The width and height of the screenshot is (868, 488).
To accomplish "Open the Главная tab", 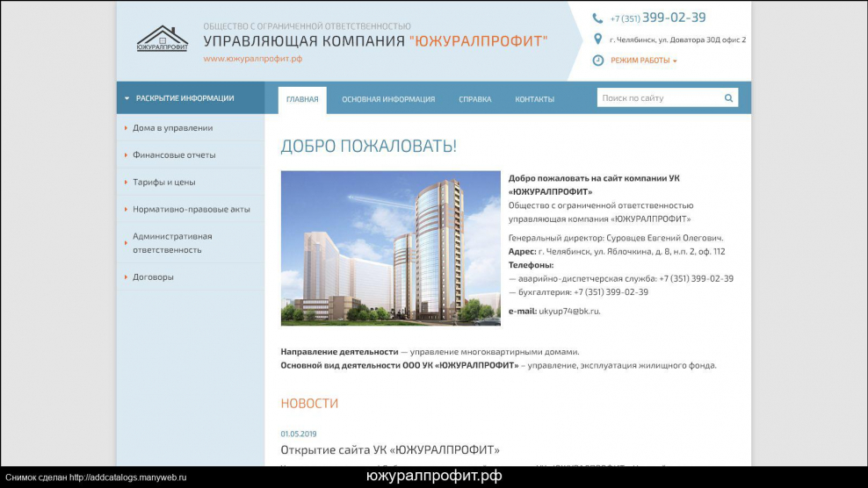I will click(x=302, y=99).
